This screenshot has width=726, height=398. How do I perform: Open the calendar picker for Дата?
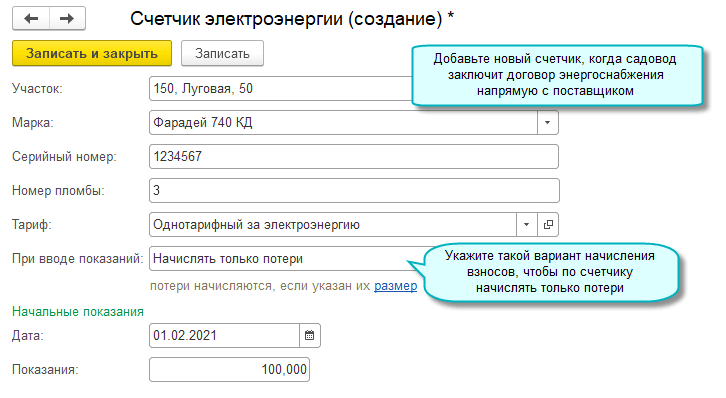pos(310,336)
